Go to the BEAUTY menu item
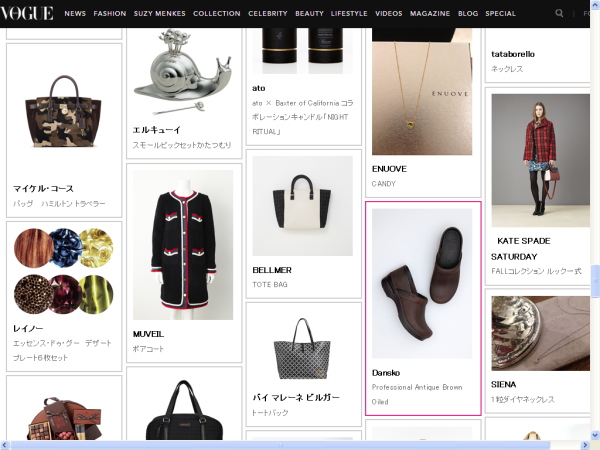Screen dimensions: 600x450 click(309, 13)
